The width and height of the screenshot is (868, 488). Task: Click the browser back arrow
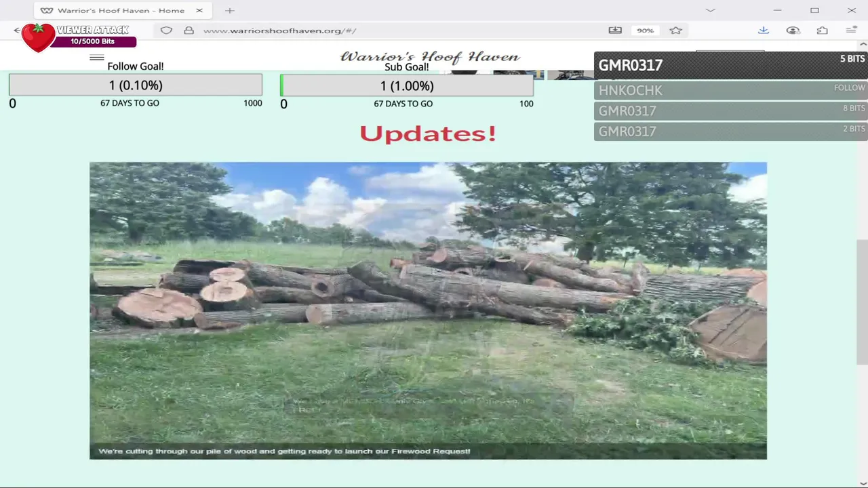[x=17, y=30]
